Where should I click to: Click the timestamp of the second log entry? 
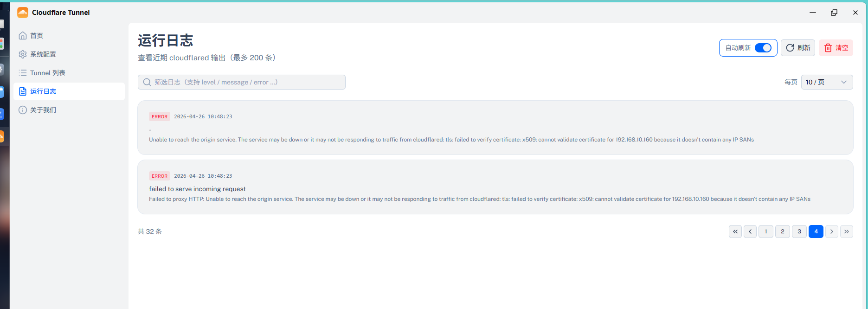click(203, 176)
